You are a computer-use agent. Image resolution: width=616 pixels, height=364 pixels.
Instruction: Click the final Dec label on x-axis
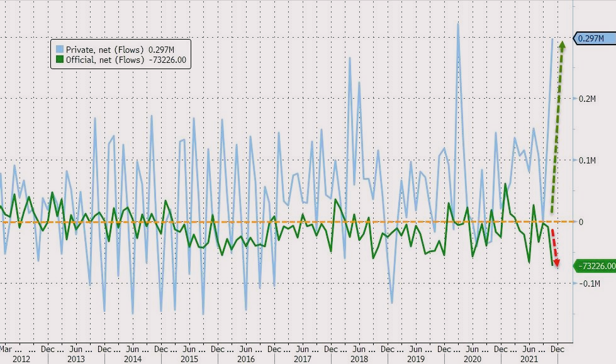pyautogui.click(x=557, y=349)
